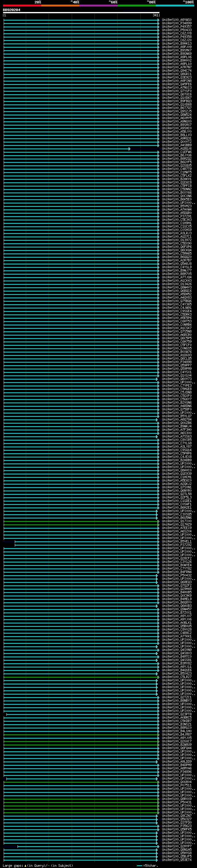
Task: Select hit UniRef100_Q0U804
Action: pyautogui.click(x=176, y=782)
